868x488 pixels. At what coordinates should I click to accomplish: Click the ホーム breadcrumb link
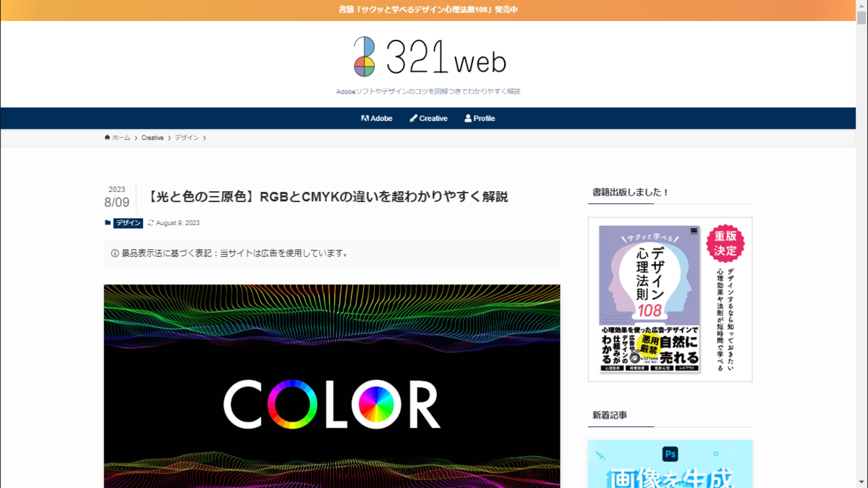(121, 138)
